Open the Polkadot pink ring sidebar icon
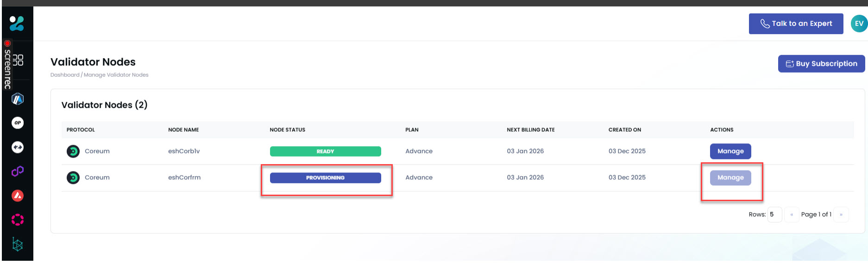The width and height of the screenshot is (868, 264). tap(18, 220)
